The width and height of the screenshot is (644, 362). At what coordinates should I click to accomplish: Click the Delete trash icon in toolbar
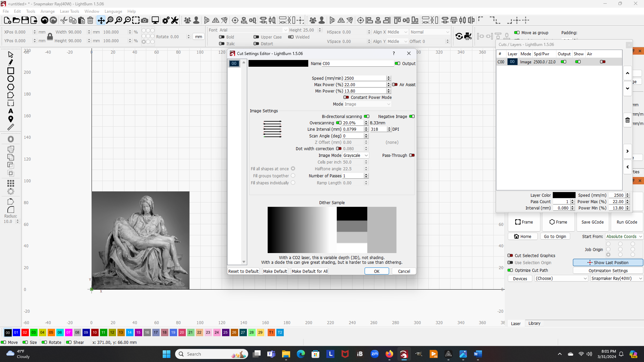pyautogui.click(x=90, y=20)
